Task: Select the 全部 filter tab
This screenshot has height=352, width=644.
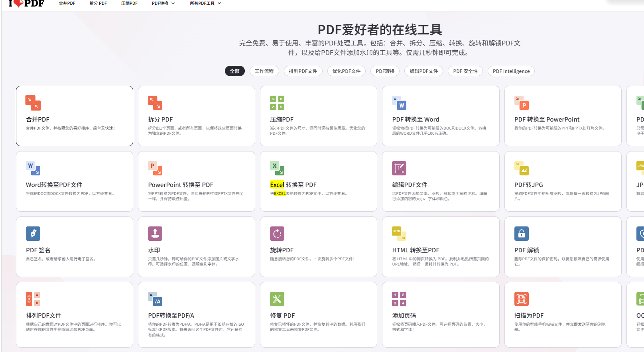Action: click(235, 71)
